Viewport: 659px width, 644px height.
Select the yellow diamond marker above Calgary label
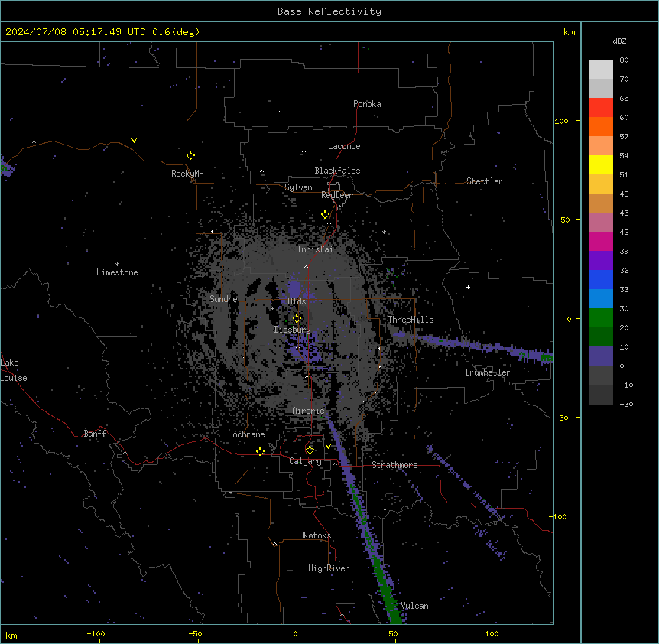point(310,450)
